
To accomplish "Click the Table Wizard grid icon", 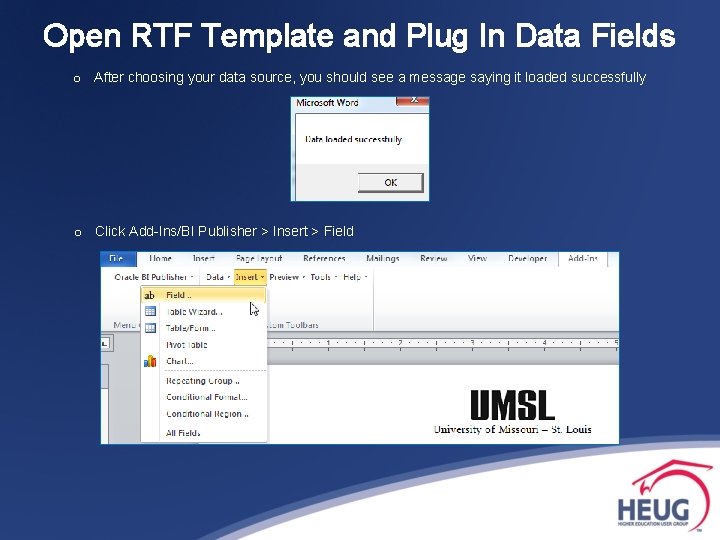I will click(x=150, y=311).
